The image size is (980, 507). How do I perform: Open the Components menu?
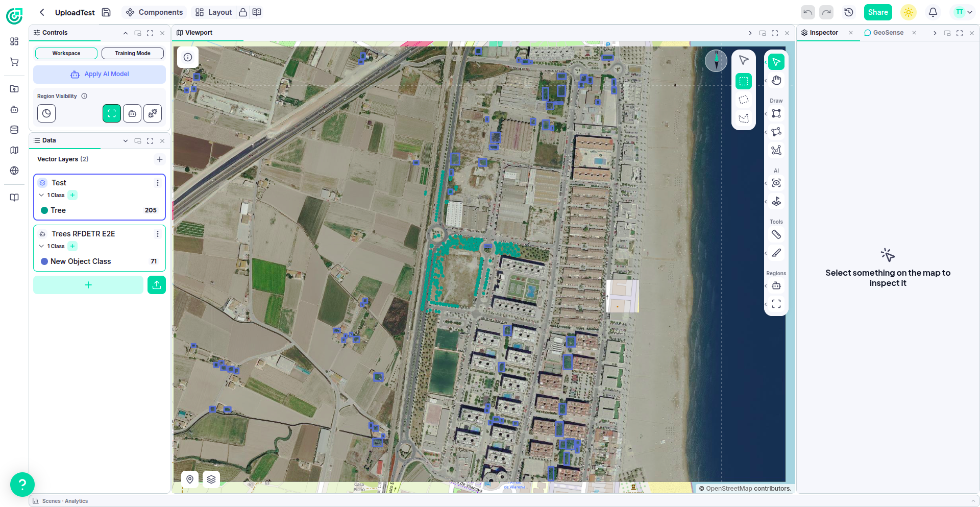click(155, 12)
